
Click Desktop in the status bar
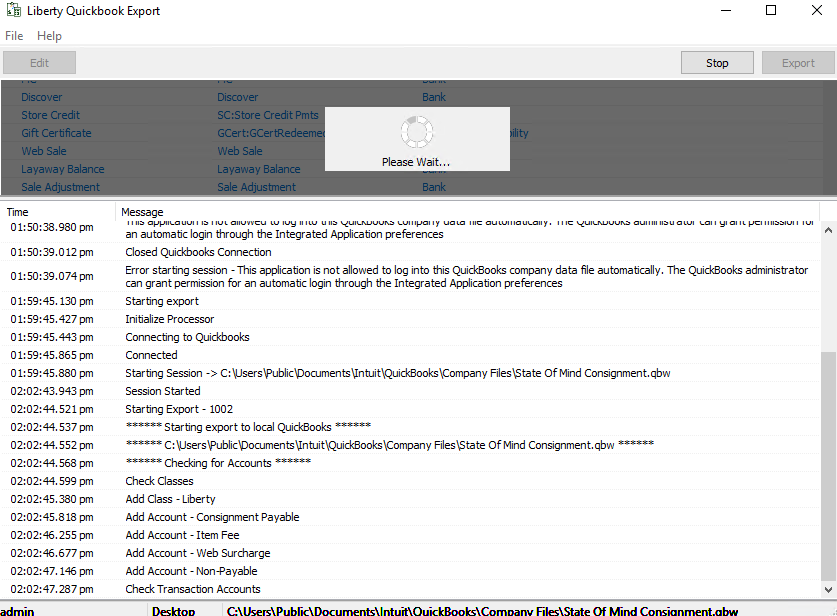pyautogui.click(x=173, y=611)
